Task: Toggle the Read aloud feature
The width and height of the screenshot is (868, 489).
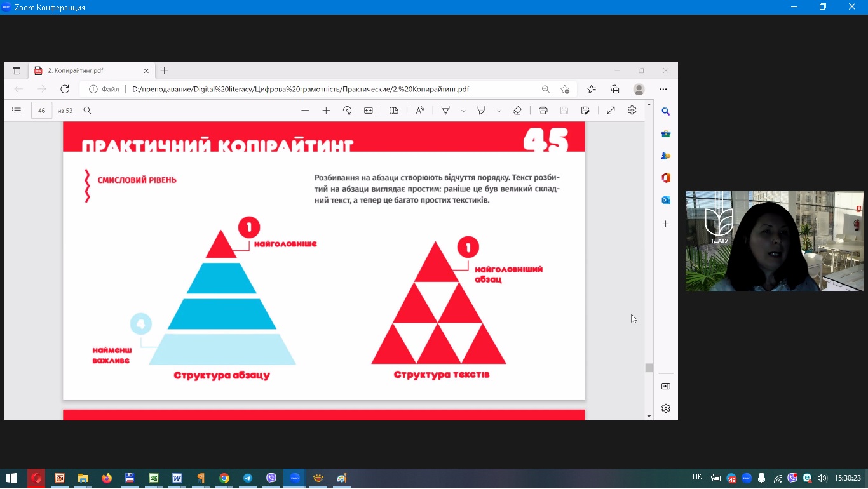Action: coord(420,111)
